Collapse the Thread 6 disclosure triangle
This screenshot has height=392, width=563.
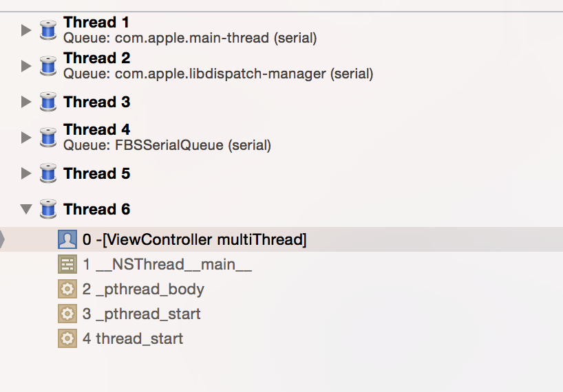pos(26,209)
